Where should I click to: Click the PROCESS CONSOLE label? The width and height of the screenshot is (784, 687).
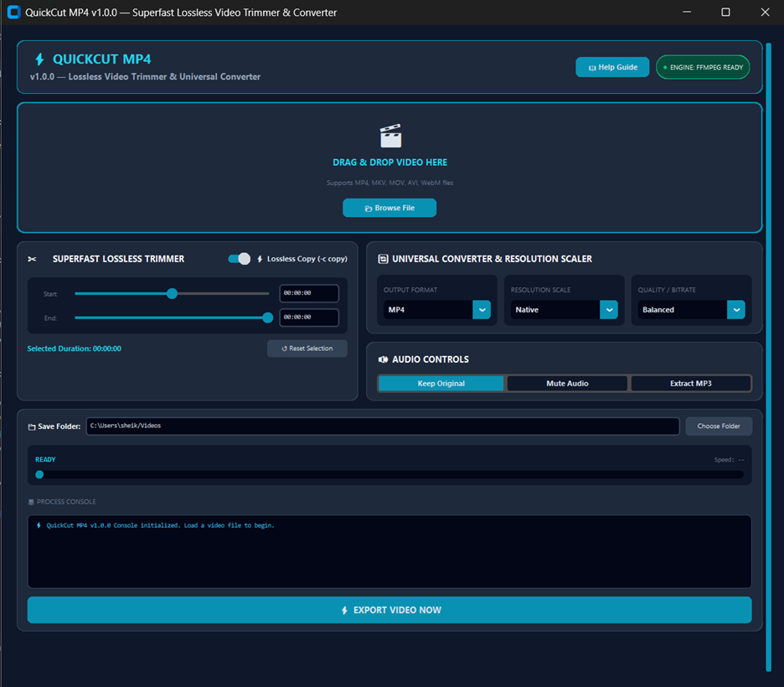pyautogui.click(x=66, y=502)
